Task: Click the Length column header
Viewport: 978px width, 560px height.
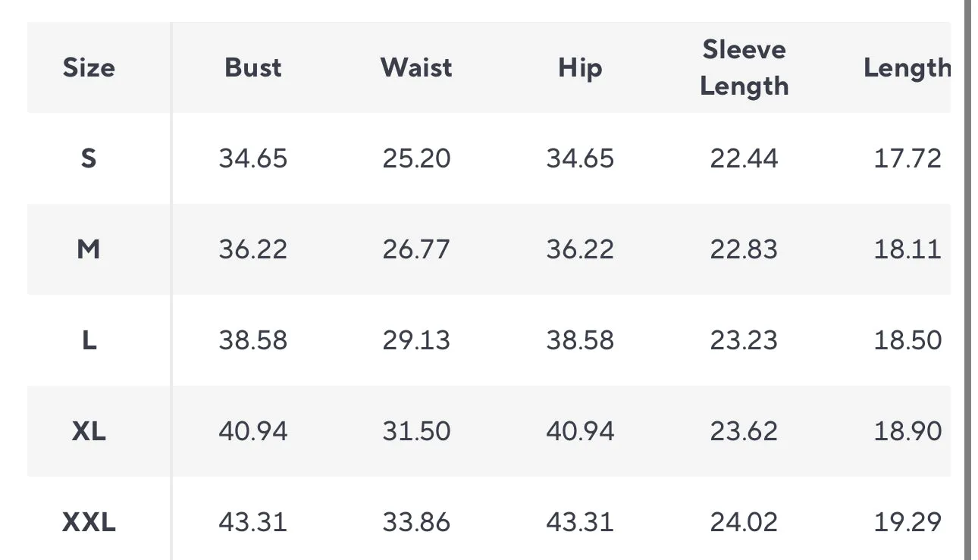Action: point(907,68)
